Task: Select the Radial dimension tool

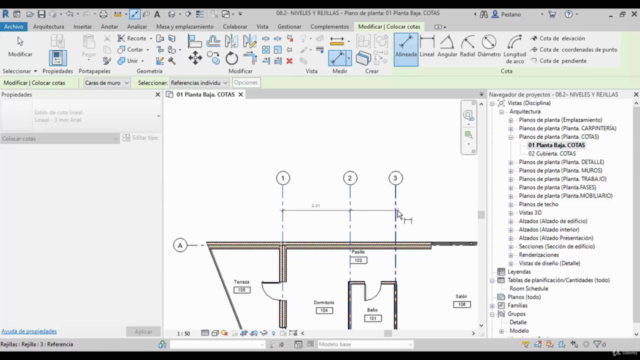Action: [x=467, y=46]
